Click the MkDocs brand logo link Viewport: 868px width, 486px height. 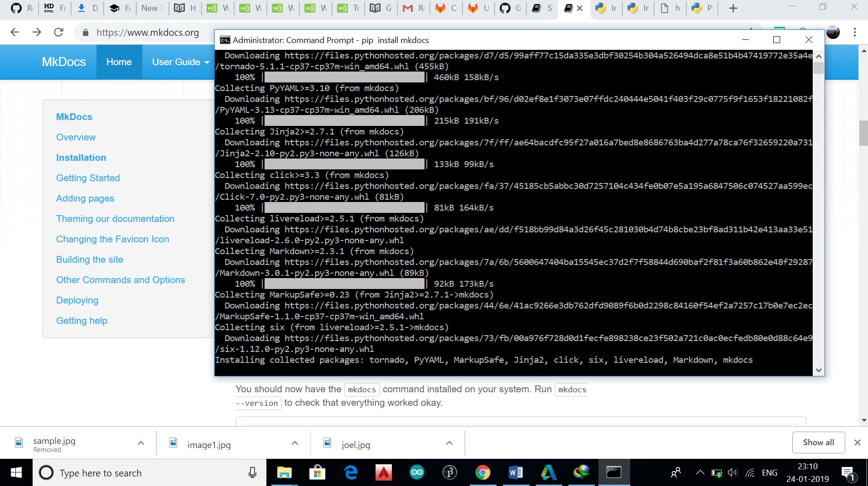tap(64, 62)
